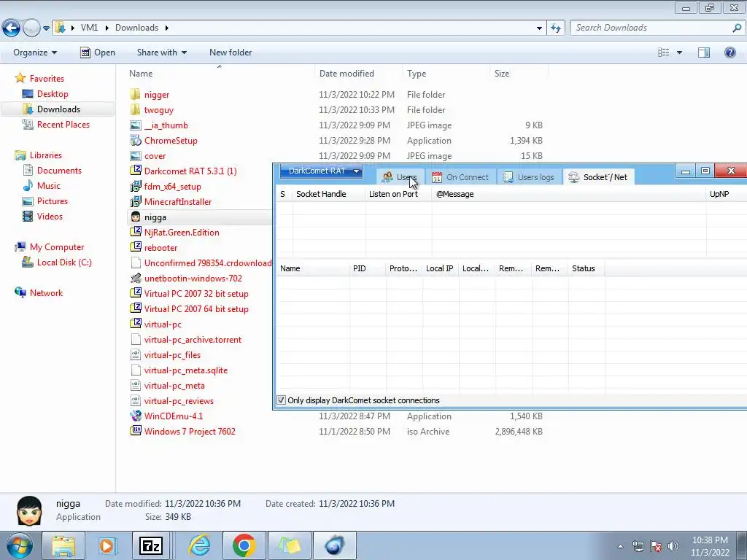Select the Darkcomet RAT 5.3.1 (1) archive
This screenshot has height=560, width=747.
pyautogui.click(x=190, y=171)
